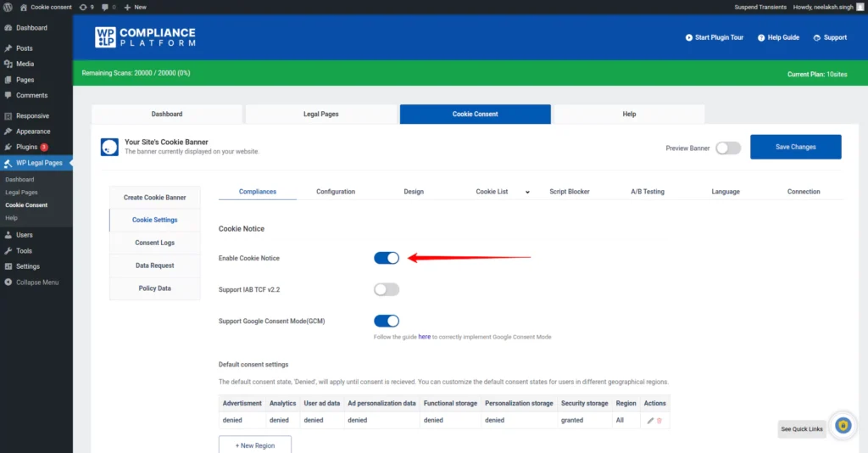Image resolution: width=868 pixels, height=453 pixels.
Task: Open the floating quick links widget icon
Action: coord(843,426)
